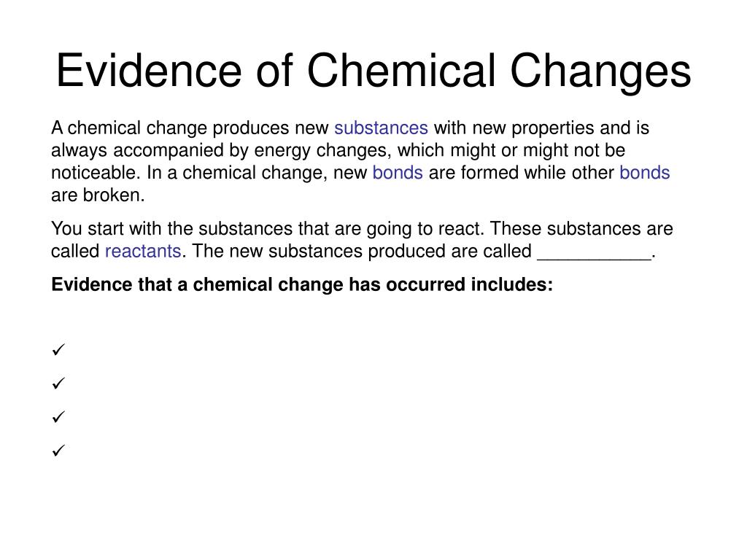Viewport: 747px width, 560px height.
Task: Open the blue 'reactants' hyperlink
Action: coord(143,251)
